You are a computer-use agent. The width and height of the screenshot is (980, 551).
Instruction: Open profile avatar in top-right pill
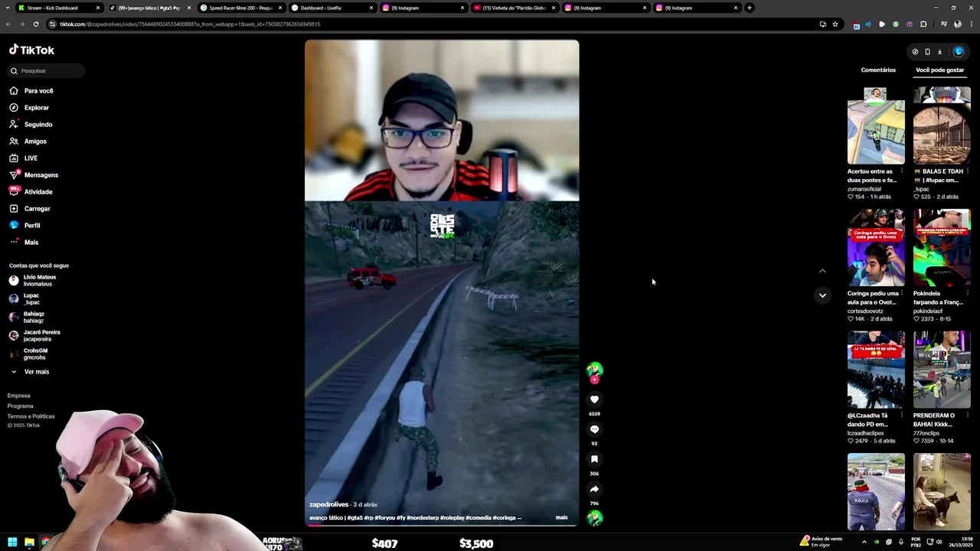coord(959,51)
